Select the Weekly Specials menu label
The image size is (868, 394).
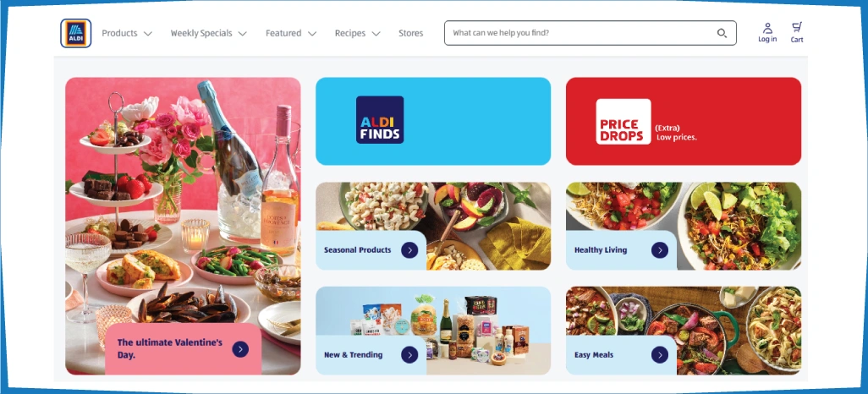point(201,33)
